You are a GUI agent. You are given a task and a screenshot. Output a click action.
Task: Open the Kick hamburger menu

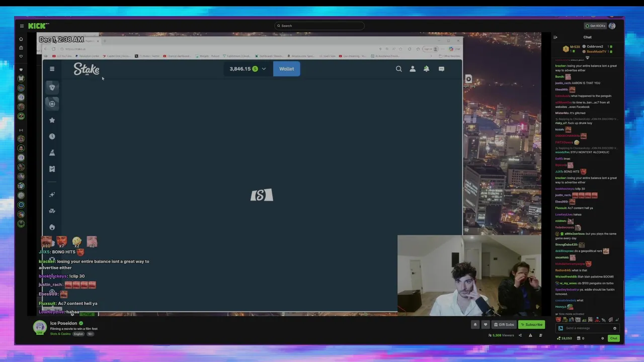(22, 26)
